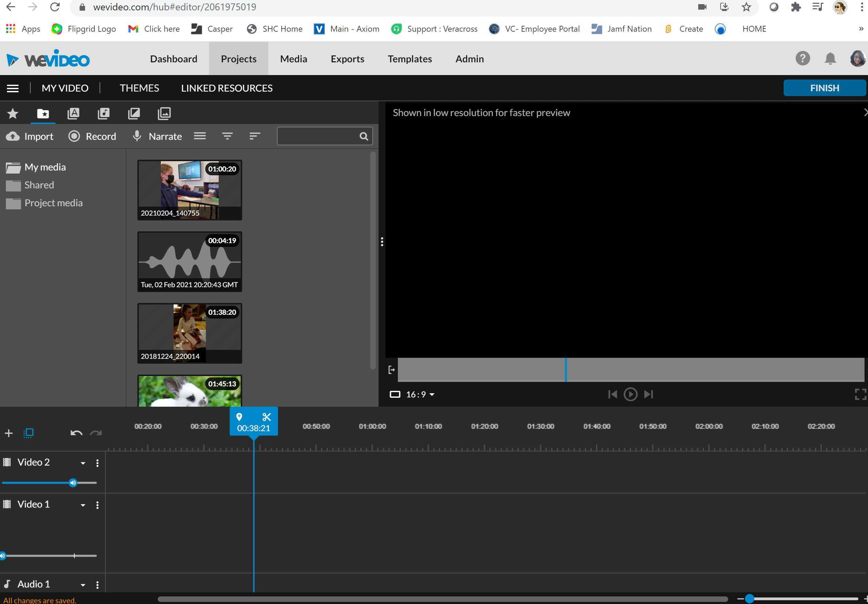Select the 20181224_220014 video thumbnail
Screen dimensions: 868x604
(189, 333)
